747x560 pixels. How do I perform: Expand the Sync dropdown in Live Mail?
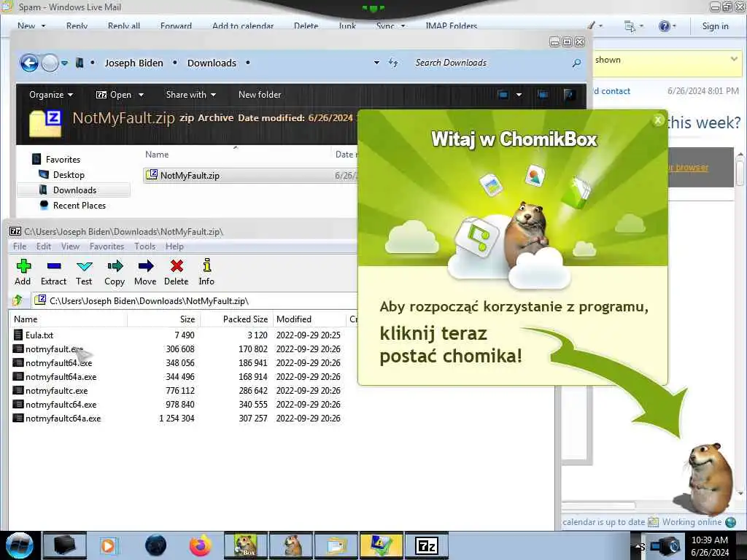[x=403, y=26]
